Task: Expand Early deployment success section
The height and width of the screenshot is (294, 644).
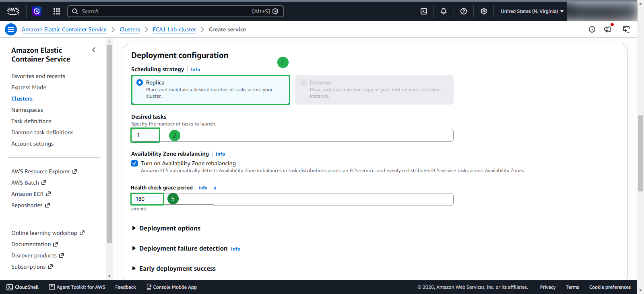Action: tap(173, 268)
